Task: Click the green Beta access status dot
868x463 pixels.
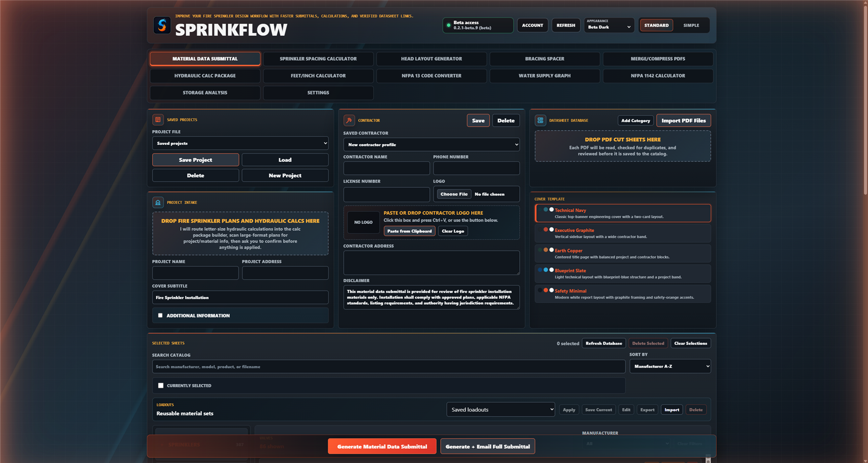Action: coord(449,25)
